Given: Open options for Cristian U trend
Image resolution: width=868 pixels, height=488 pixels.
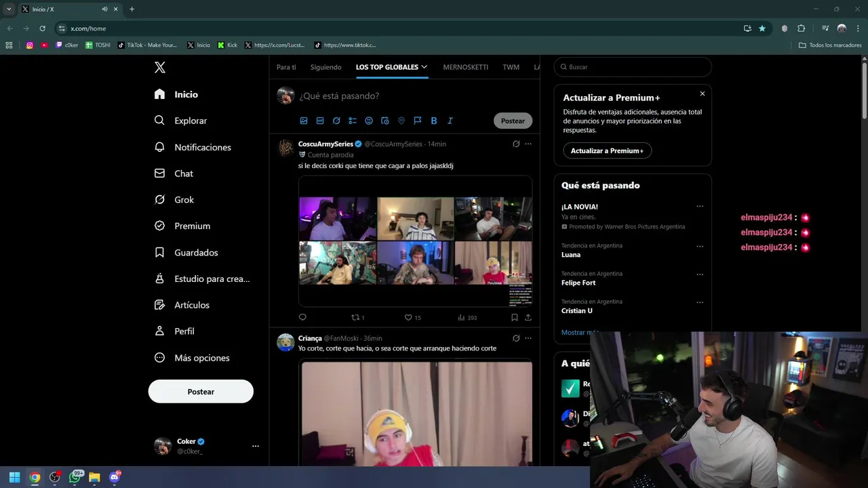Looking at the screenshot, I should tap(700, 302).
